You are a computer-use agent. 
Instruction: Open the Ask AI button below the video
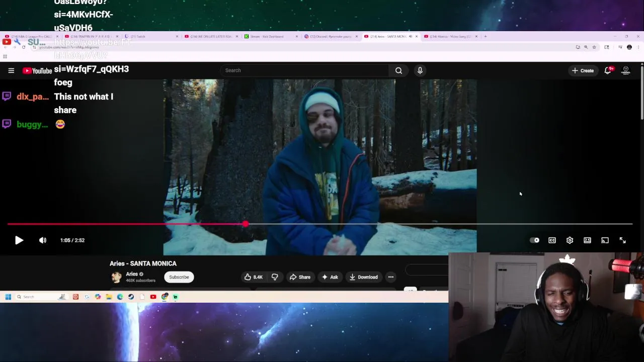tap(330, 277)
